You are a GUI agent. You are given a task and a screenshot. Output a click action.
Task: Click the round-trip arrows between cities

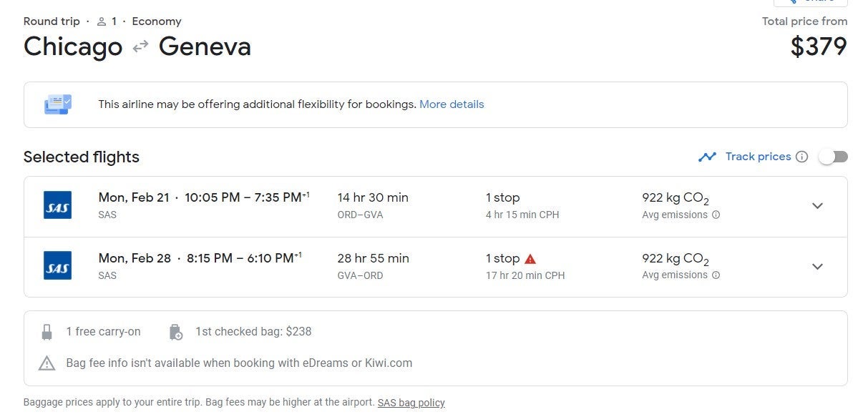(x=140, y=46)
